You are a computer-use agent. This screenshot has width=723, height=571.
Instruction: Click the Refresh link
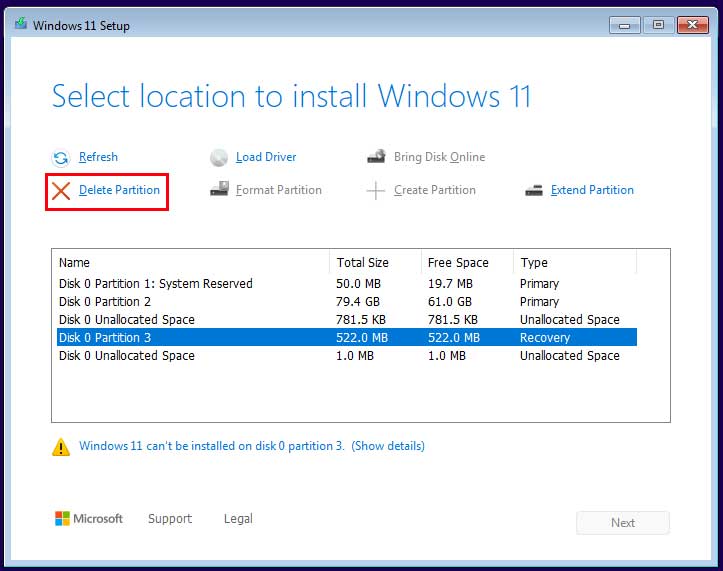click(x=98, y=157)
